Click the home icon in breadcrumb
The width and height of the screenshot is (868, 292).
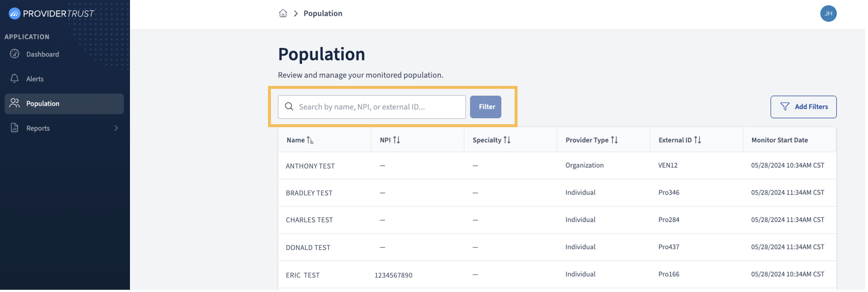point(283,14)
